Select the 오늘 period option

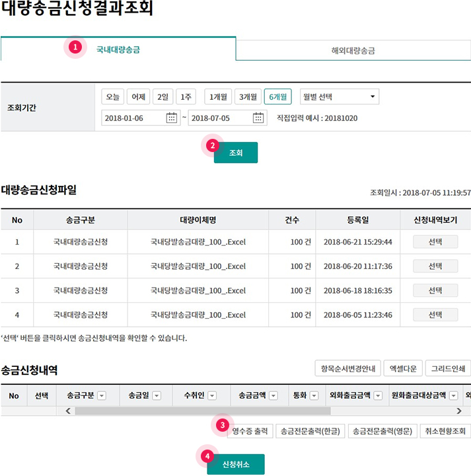[112, 97]
